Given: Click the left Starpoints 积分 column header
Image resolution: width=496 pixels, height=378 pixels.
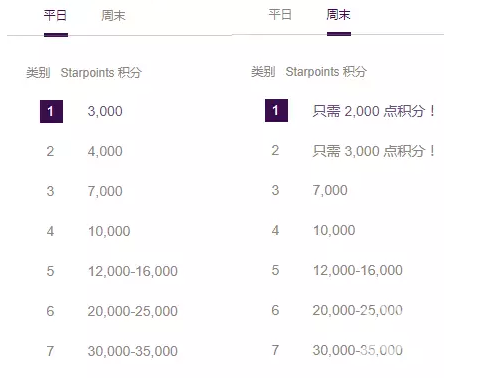Looking at the screenshot, I should (x=101, y=73).
